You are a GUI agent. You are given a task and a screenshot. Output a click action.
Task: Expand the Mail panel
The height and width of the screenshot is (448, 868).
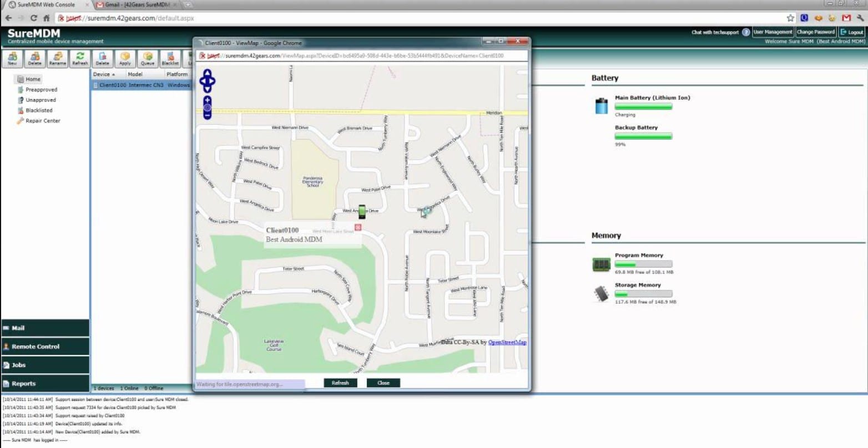(45, 328)
